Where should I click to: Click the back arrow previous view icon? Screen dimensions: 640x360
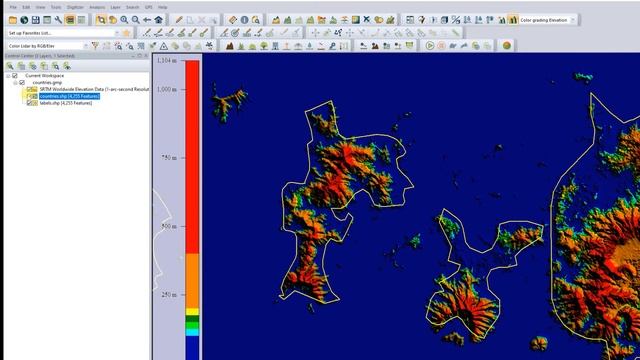[x=147, y=20]
